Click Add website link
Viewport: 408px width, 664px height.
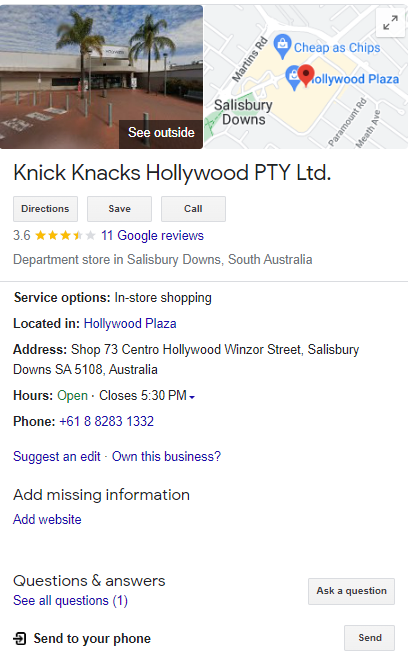pos(47,519)
